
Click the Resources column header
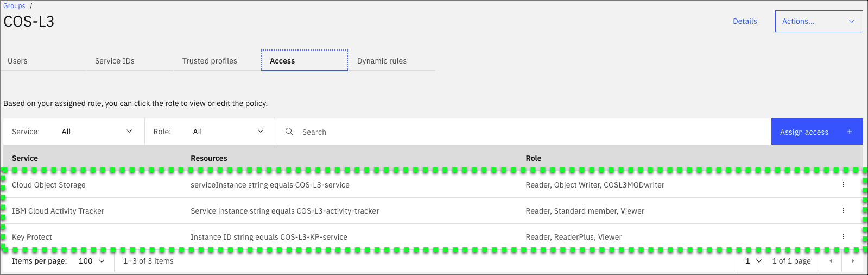pyautogui.click(x=209, y=158)
